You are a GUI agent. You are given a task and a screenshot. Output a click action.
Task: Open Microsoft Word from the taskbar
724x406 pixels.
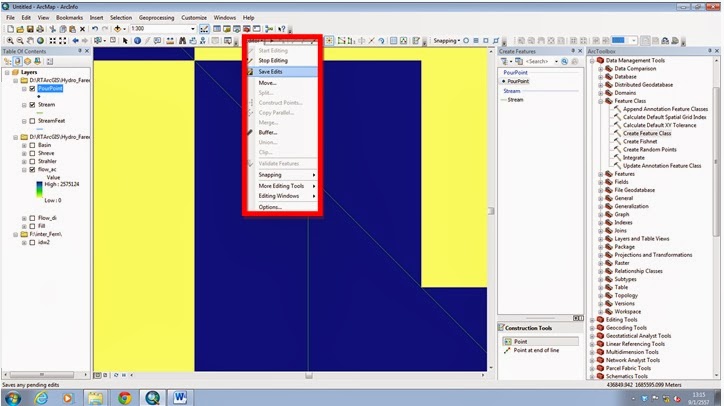pyautogui.click(x=180, y=397)
